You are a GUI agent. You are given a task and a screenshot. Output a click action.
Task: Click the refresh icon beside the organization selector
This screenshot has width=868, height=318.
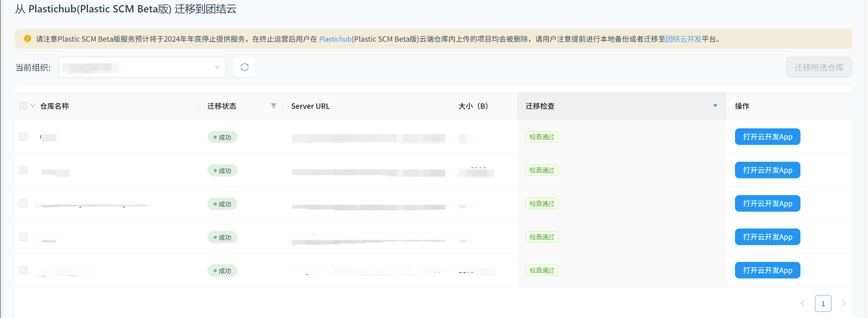click(x=245, y=67)
